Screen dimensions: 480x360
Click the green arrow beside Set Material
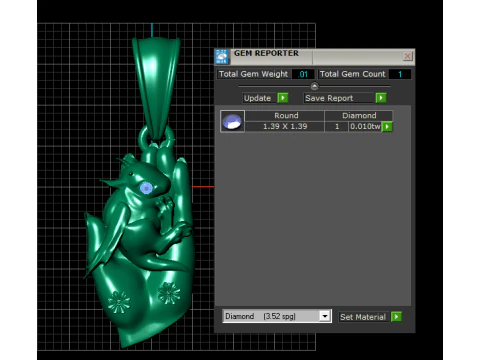tap(396, 317)
